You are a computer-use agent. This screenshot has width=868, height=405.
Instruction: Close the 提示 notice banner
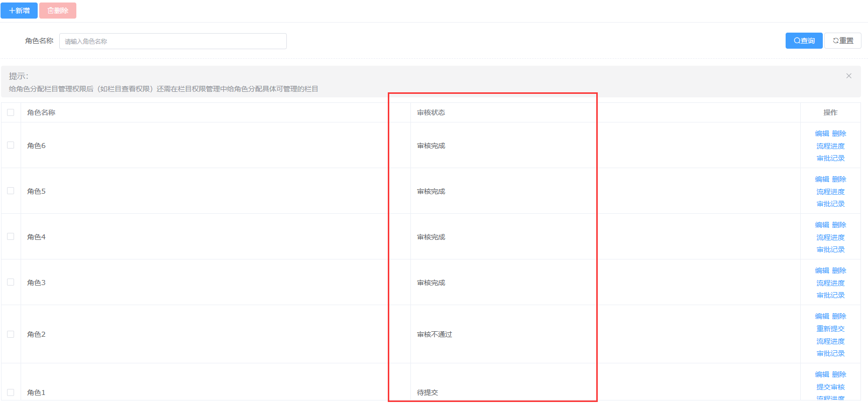[848, 76]
